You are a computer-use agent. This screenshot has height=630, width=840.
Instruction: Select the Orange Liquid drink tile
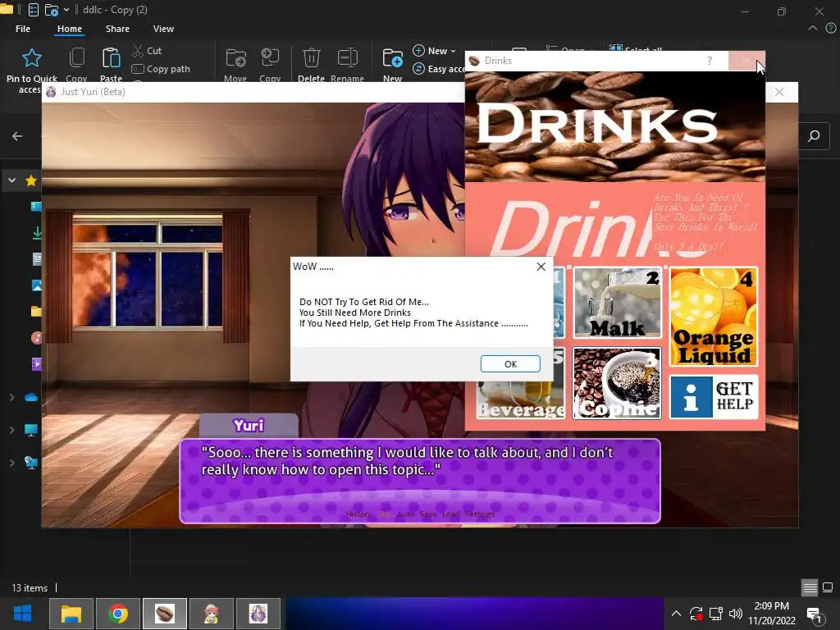coord(714,317)
